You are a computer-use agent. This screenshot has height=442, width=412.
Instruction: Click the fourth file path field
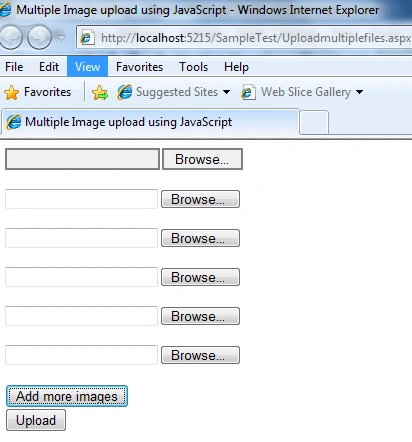[81, 277]
